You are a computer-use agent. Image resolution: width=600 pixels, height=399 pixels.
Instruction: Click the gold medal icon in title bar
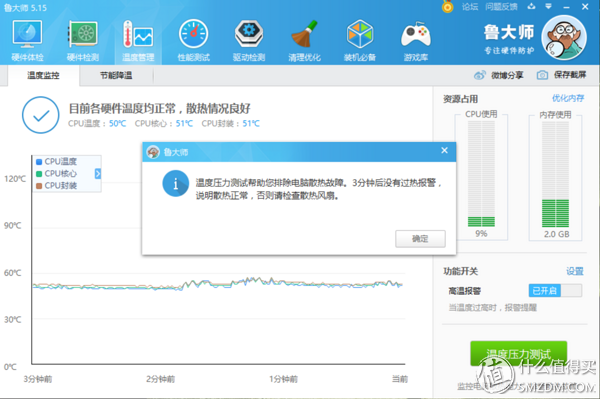coord(447,7)
